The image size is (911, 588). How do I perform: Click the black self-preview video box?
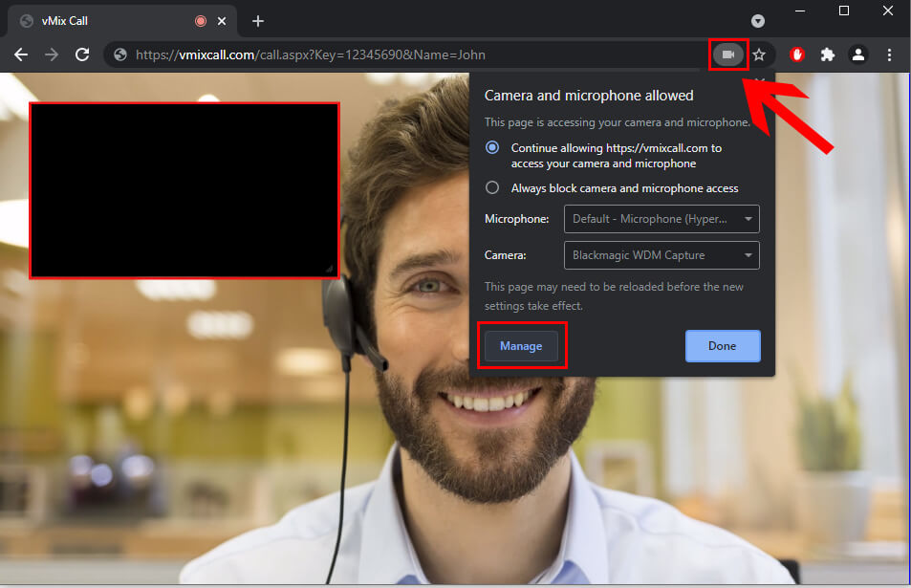184,190
